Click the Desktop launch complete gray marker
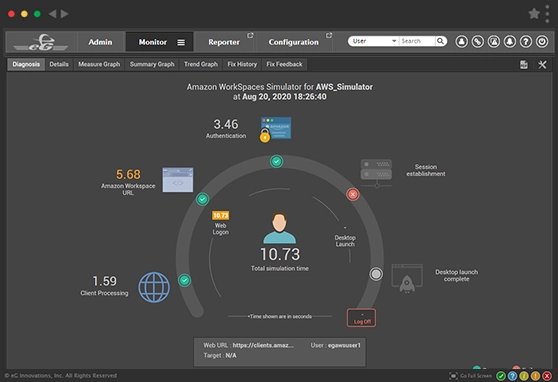558x382 pixels. click(x=376, y=274)
